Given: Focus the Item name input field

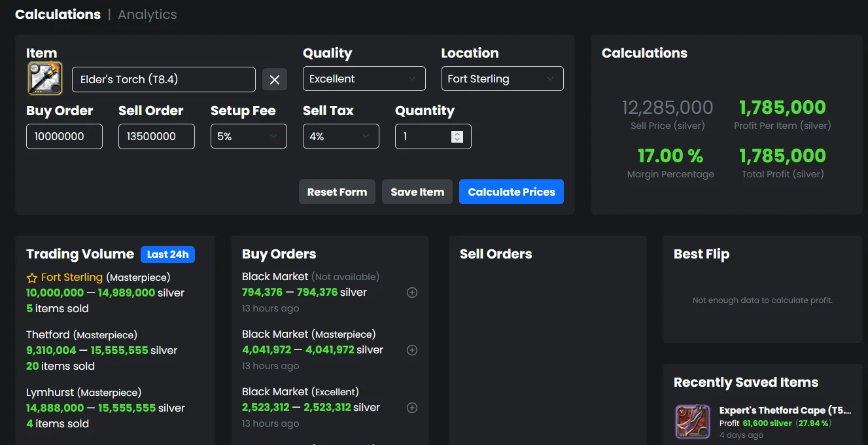Looking at the screenshot, I should pyautogui.click(x=164, y=79).
